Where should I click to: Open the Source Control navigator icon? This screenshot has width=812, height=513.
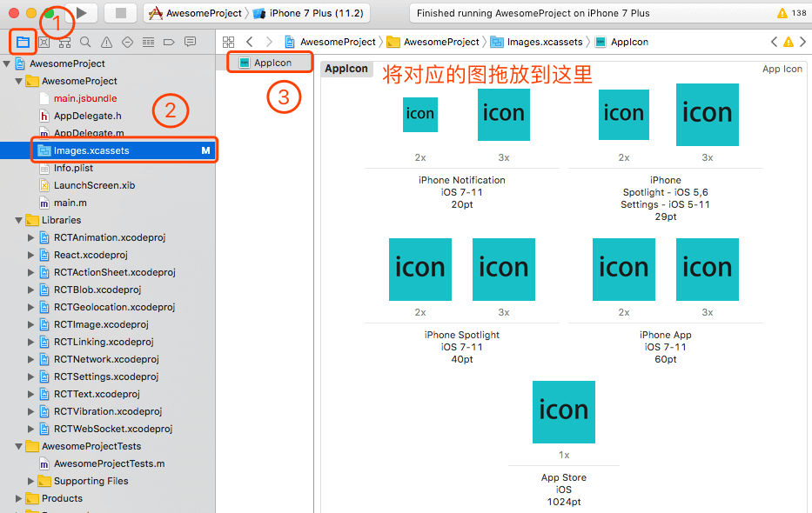(x=44, y=42)
